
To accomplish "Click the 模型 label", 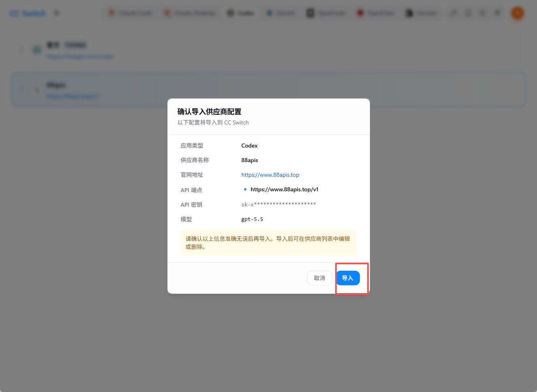I will [x=186, y=219].
